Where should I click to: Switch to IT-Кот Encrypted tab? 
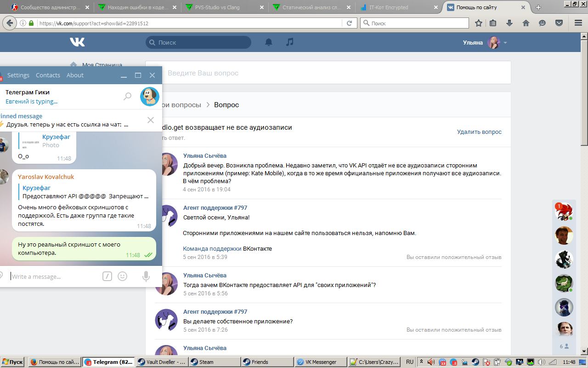click(x=399, y=7)
